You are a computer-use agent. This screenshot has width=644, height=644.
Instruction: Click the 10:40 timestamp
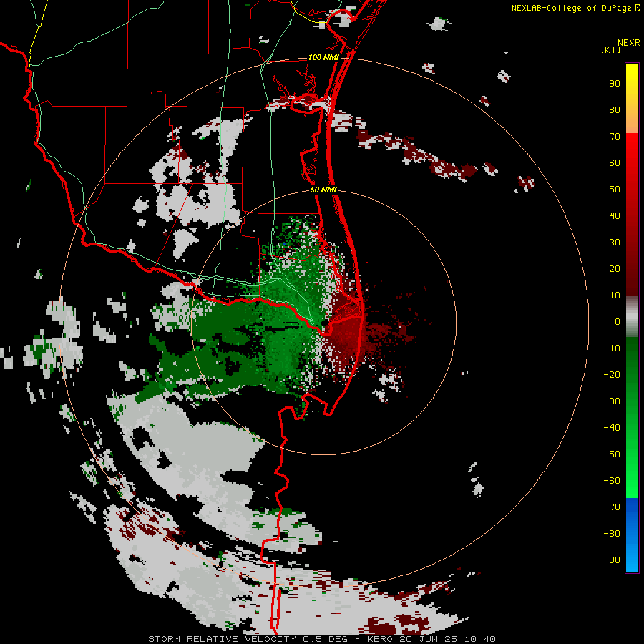tap(480, 639)
